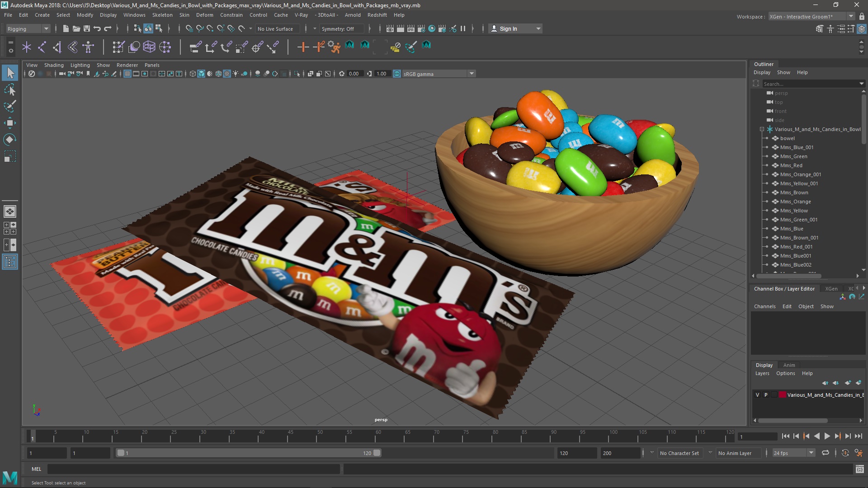This screenshot has height=488, width=868.
Task: Open the sRGB gamma view transform dropdown
Action: click(439, 74)
